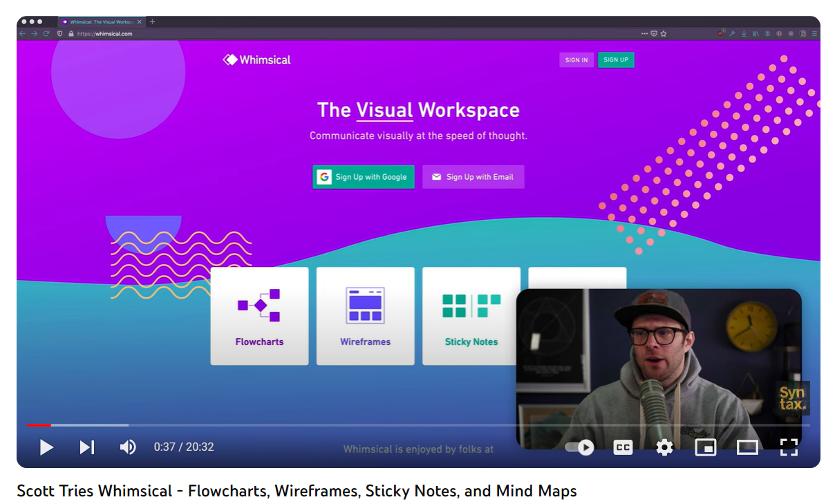835x504 pixels.
Task: Click the SIGN IN button
Action: [x=576, y=60]
